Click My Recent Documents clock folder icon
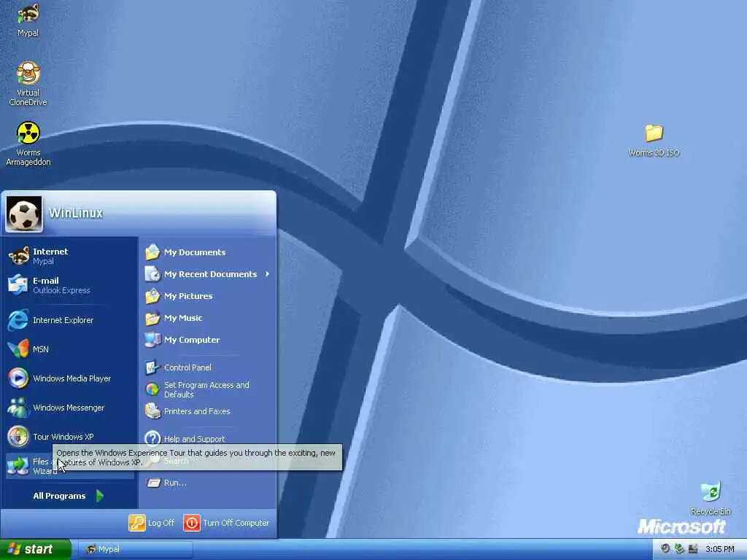747x560 pixels. pyautogui.click(x=152, y=274)
